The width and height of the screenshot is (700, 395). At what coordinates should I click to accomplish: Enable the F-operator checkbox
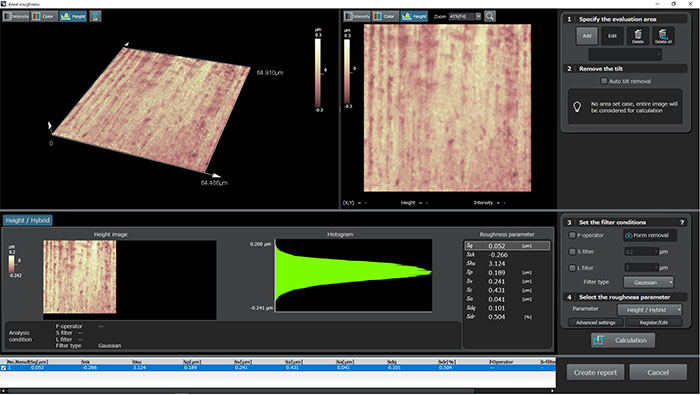coord(572,235)
